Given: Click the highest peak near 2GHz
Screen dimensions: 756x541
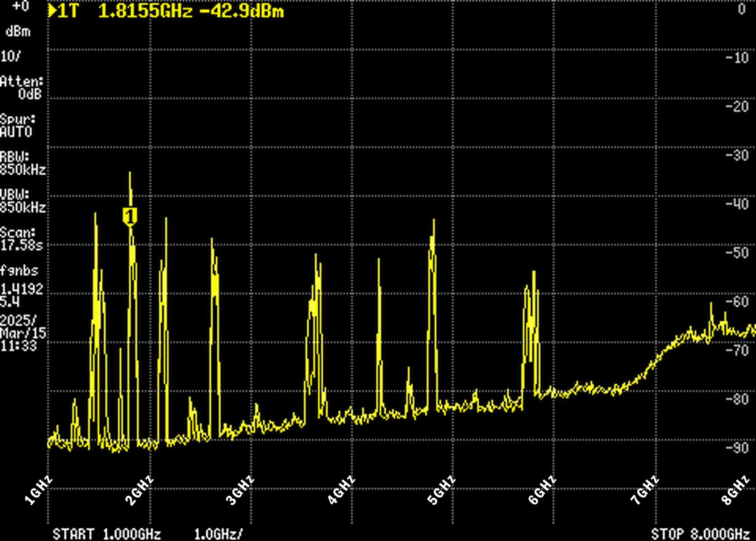Looking at the screenshot, I should [x=131, y=173].
